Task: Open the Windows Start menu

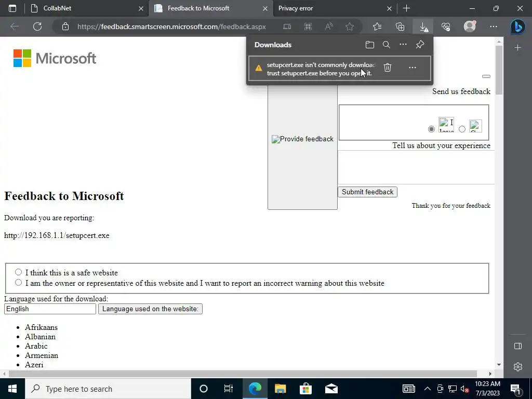Action: pyautogui.click(x=12, y=389)
